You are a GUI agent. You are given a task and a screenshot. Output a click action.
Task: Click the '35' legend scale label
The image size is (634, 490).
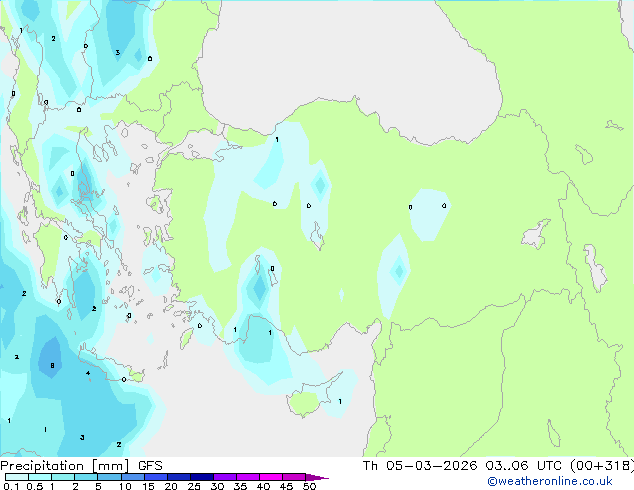pos(240,486)
